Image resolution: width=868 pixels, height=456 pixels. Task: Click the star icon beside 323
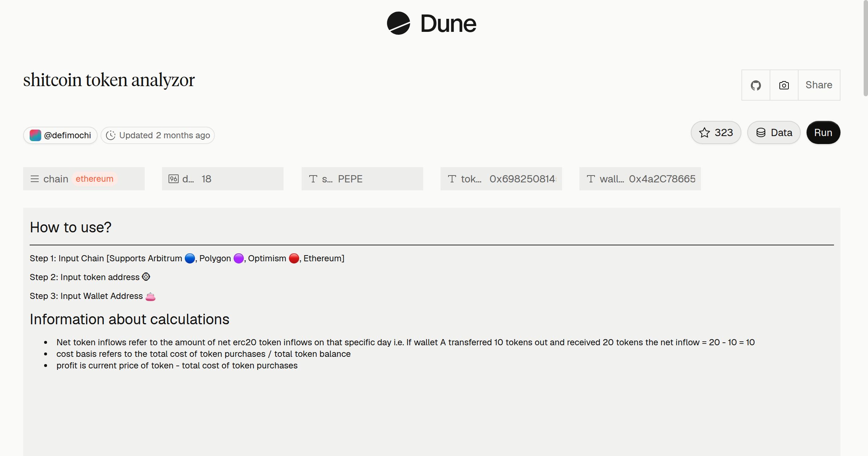704,132
